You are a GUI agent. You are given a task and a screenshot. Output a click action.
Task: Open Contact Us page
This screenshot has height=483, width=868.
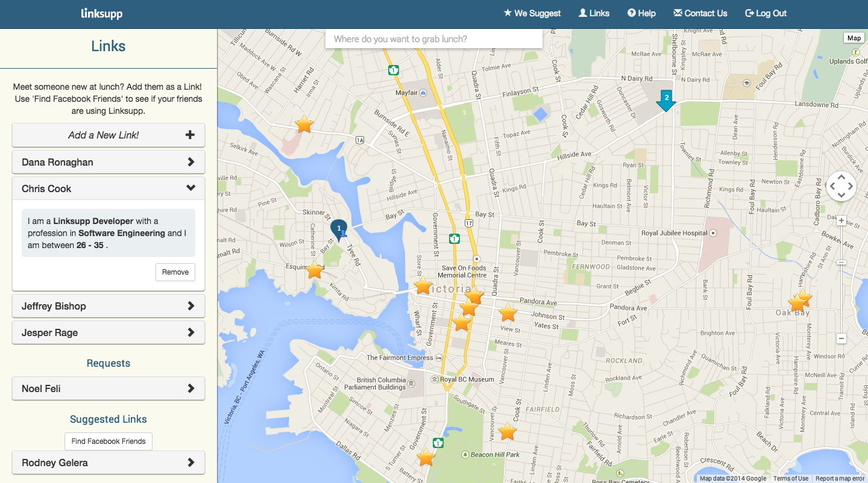700,13
